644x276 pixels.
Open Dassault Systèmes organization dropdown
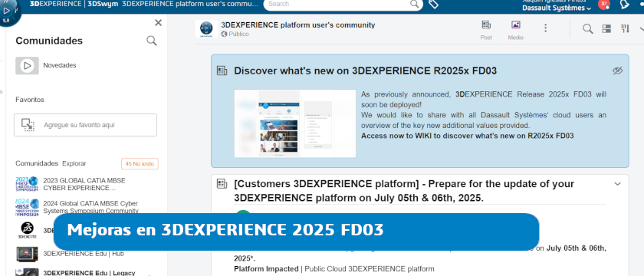pos(557,8)
